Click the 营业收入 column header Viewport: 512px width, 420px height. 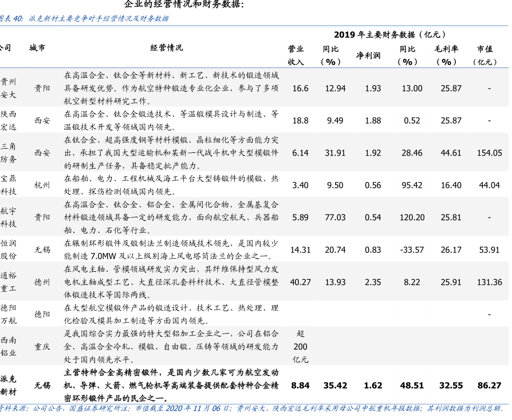pyautogui.click(x=296, y=55)
